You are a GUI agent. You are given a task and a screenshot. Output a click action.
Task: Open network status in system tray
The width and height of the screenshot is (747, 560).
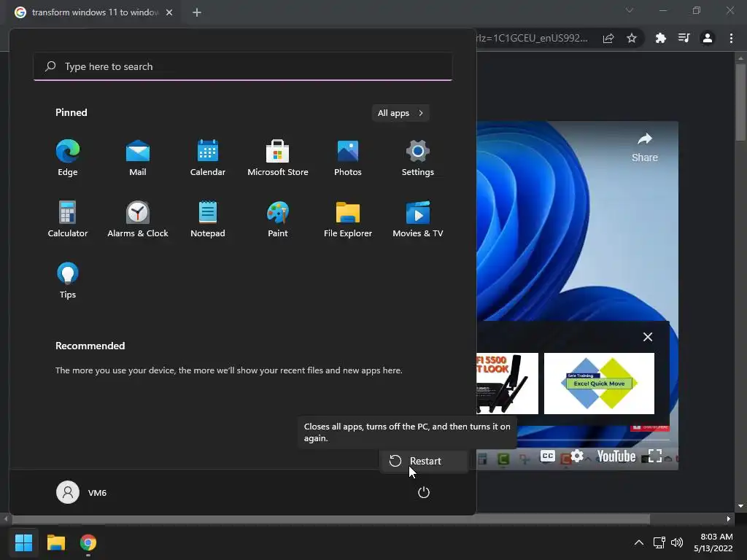point(659,542)
